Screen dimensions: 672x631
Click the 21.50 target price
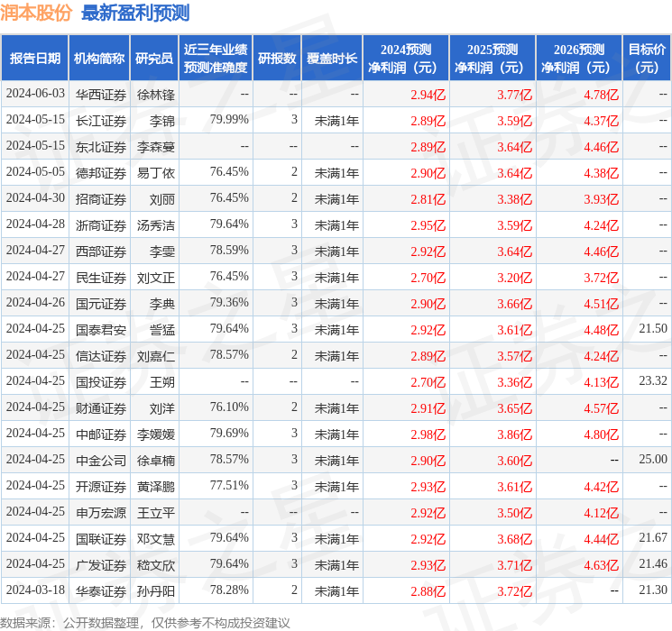(x=653, y=328)
